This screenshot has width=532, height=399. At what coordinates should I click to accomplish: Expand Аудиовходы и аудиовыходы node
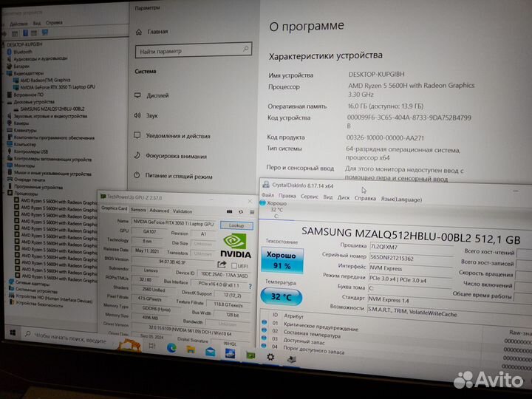point(37,58)
